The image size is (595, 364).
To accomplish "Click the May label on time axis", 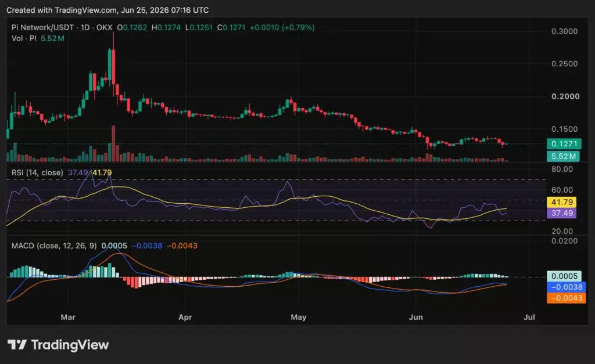I will pyautogui.click(x=299, y=318).
